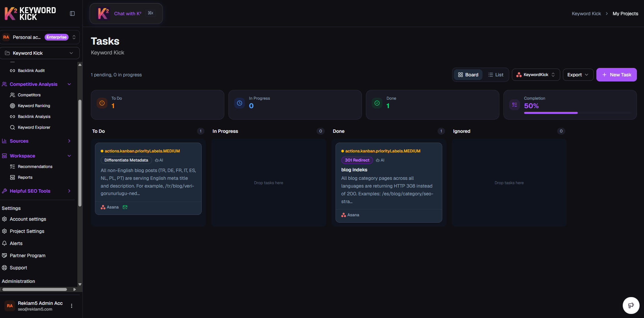The width and height of the screenshot is (644, 318).
Task: Click the Backlink Analysis icon
Action: pyautogui.click(x=12, y=116)
